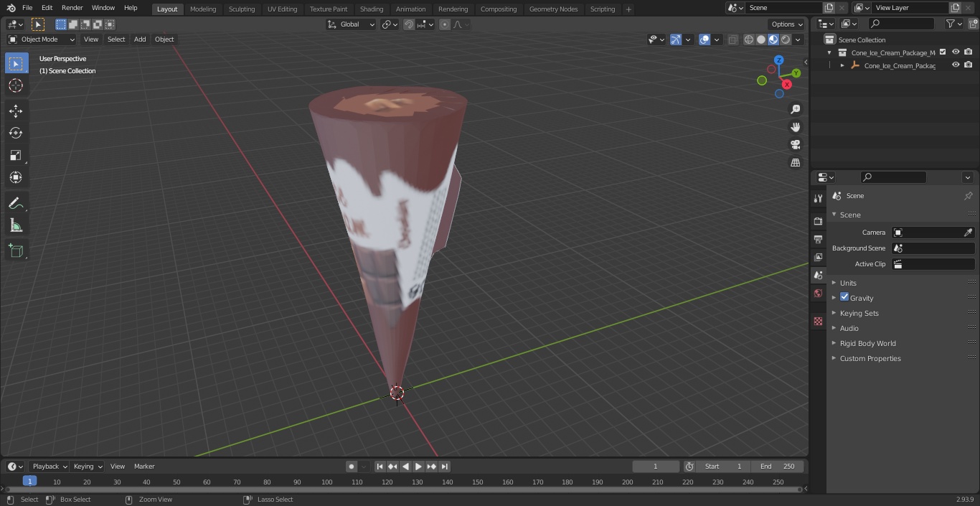This screenshot has width=980, height=506.
Task: Enable the Gravity checkbox
Action: [x=844, y=297]
